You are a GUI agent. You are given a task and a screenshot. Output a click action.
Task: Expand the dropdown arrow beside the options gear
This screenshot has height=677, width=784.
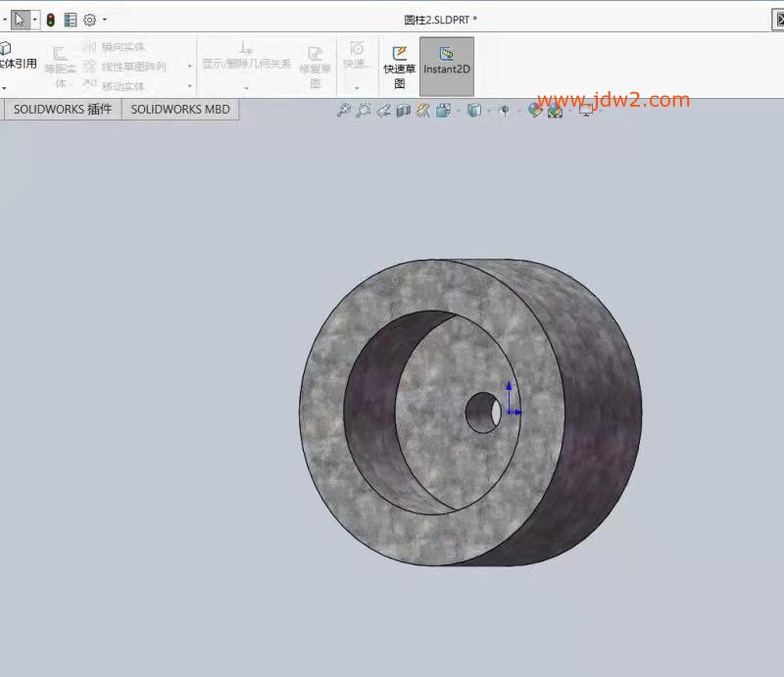point(105,20)
